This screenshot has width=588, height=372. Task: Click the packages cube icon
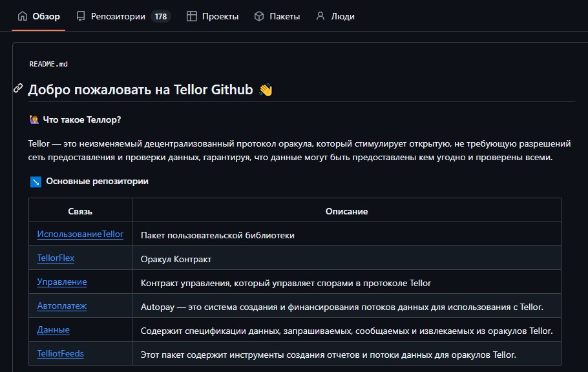point(259,16)
